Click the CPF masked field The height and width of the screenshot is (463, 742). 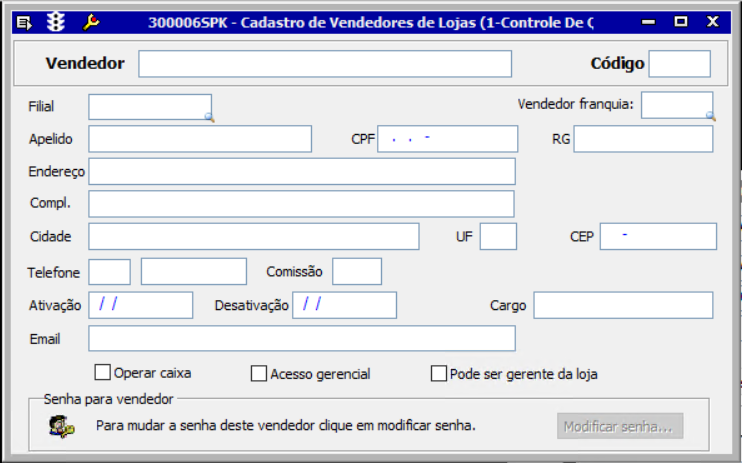click(448, 139)
